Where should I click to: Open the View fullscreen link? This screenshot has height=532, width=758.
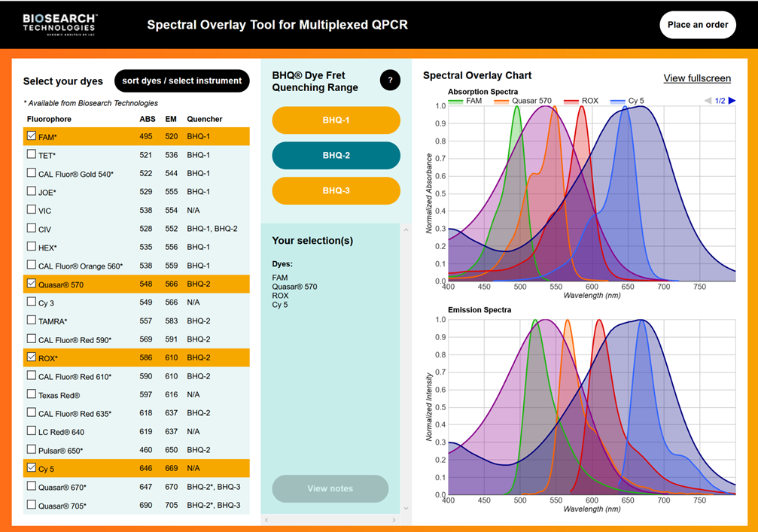(696, 78)
